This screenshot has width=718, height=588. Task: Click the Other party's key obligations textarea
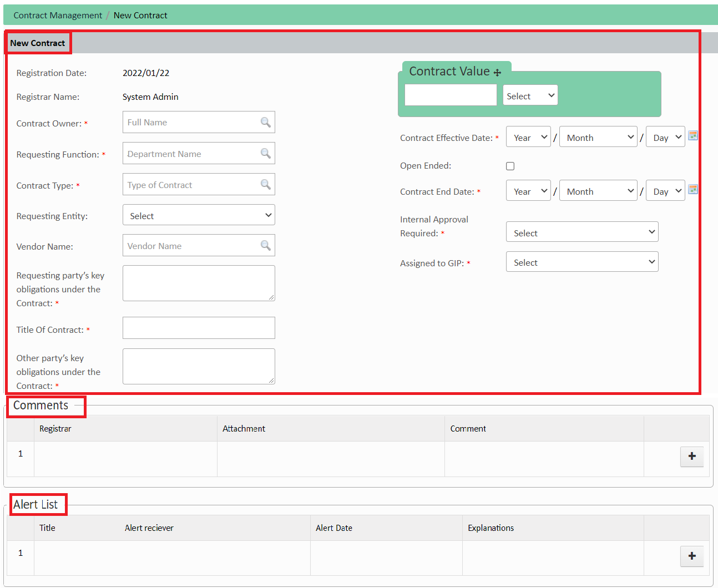[199, 366]
